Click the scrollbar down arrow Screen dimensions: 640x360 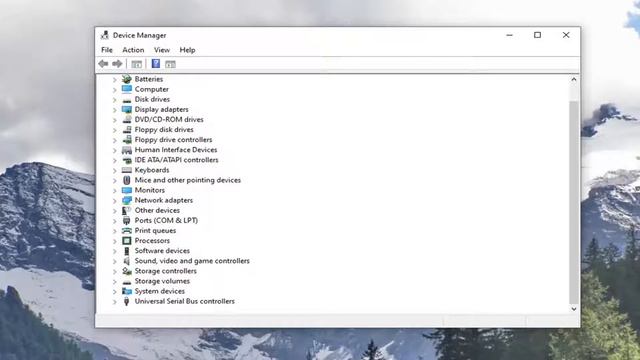(x=574, y=309)
